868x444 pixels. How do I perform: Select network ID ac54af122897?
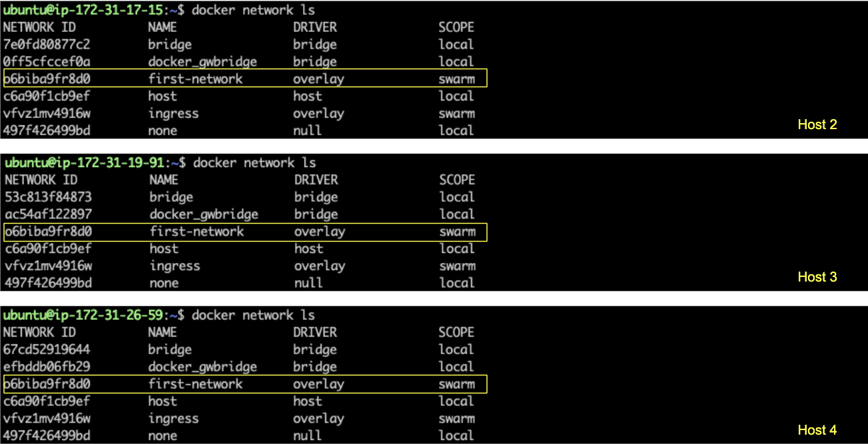(x=48, y=214)
